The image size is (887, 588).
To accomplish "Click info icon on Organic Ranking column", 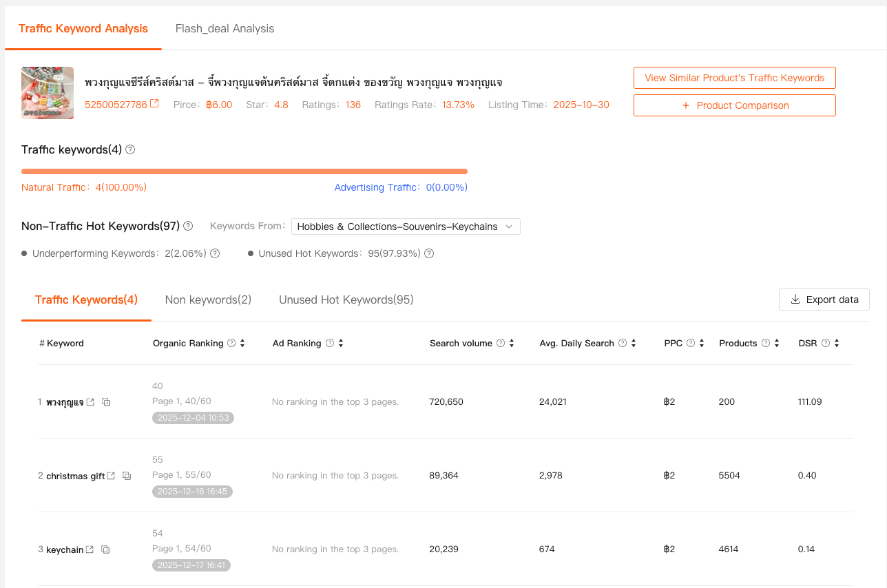I will coord(231,343).
